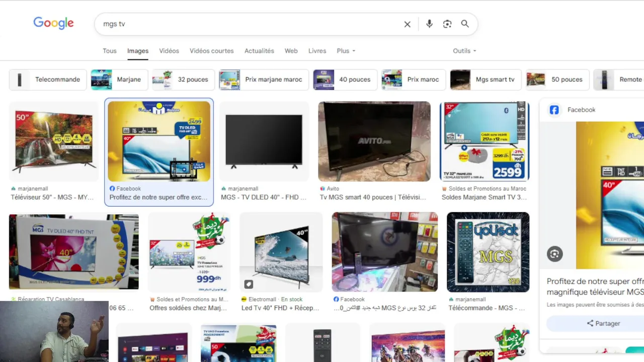
Task: Filter by 32 pouces chip
Action: 184,79
